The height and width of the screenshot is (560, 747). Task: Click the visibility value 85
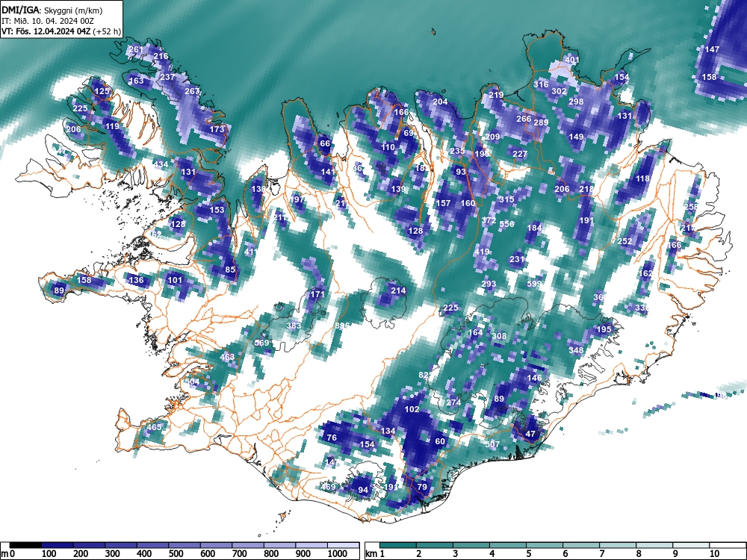(x=230, y=270)
